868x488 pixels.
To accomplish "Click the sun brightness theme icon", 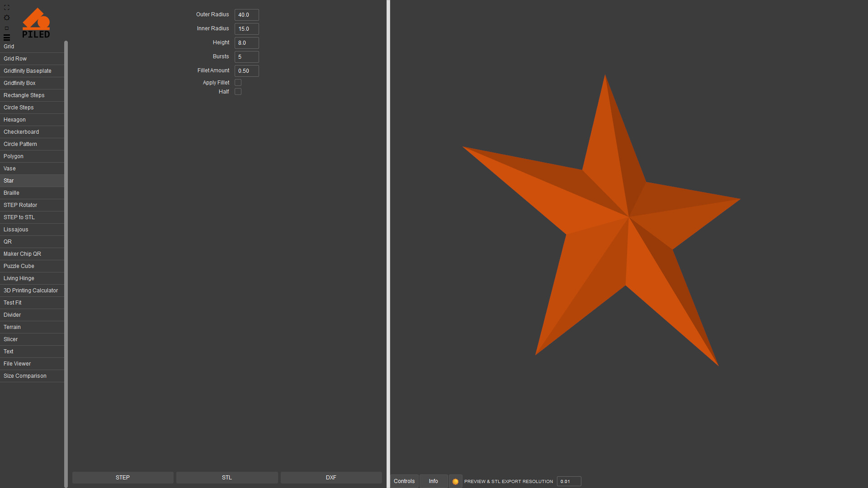I will pyautogui.click(x=7, y=18).
